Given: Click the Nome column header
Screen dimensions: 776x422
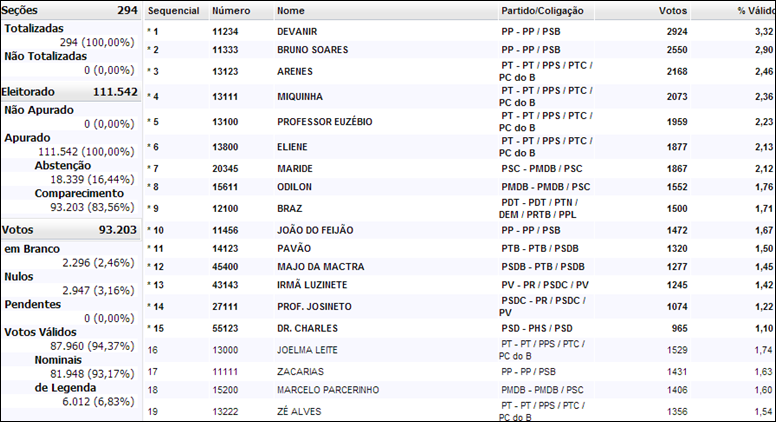Looking at the screenshot, I should point(291,11).
